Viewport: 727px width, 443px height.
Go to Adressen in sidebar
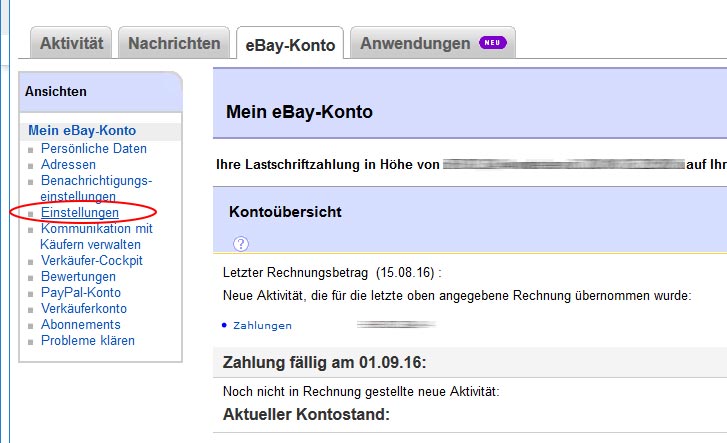click(x=68, y=164)
